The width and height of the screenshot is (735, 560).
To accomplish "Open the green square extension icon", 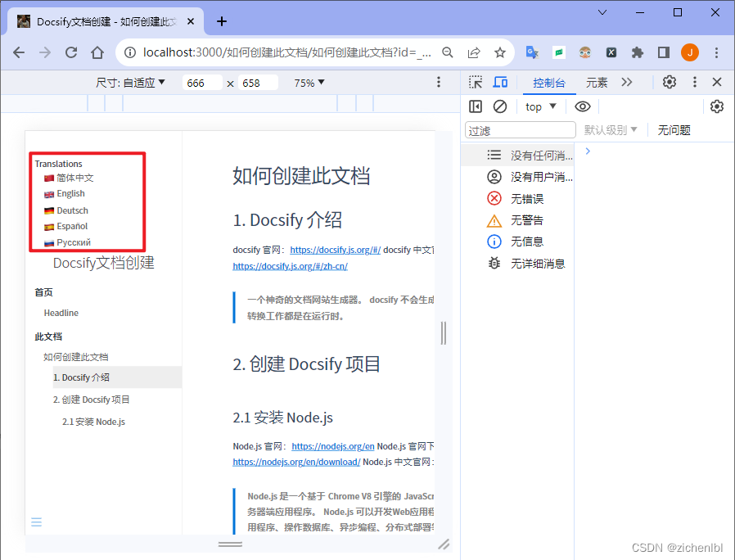I will click(559, 52).
